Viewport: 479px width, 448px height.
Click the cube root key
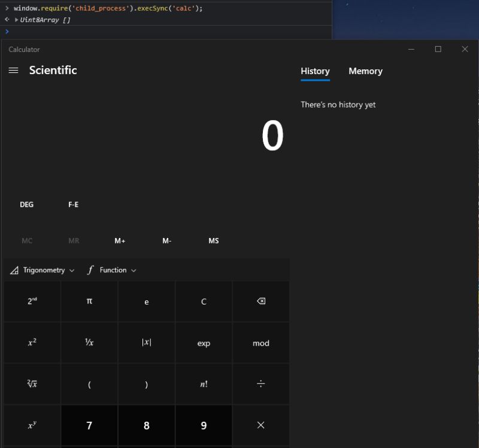click(32, 384)
